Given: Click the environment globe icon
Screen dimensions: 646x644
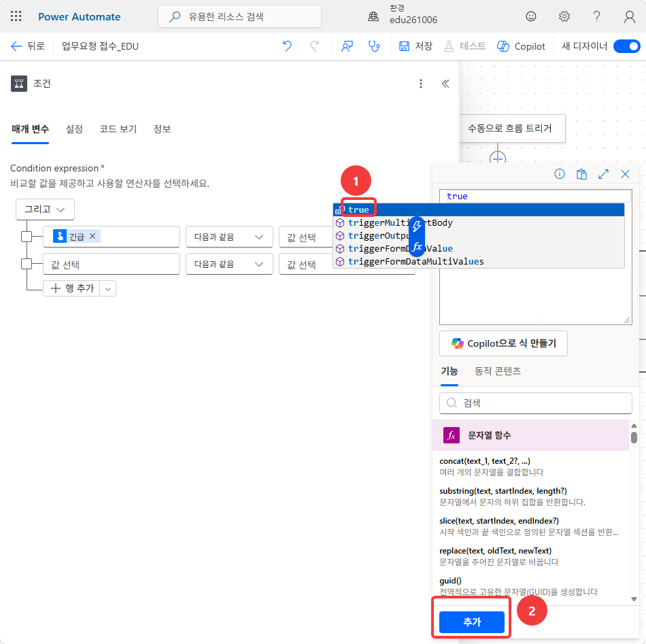Looking at the screenshot, I should (373, 16).
